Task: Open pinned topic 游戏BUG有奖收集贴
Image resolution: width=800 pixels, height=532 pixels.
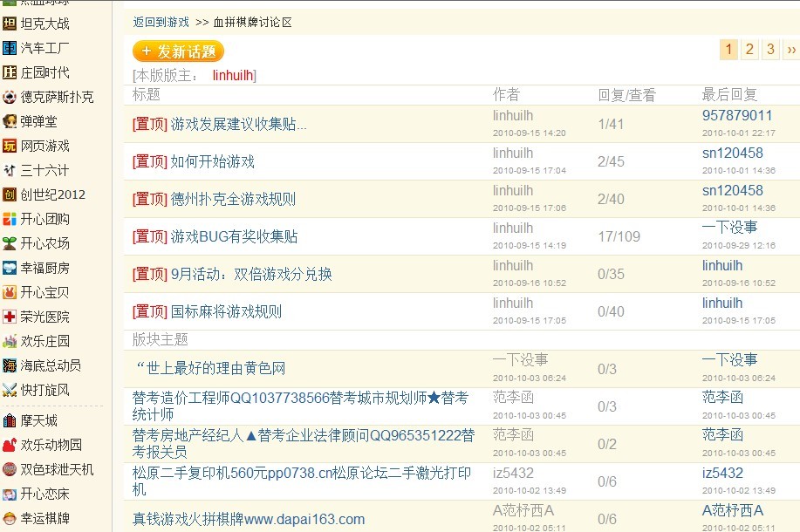Action: coord(234,236)
